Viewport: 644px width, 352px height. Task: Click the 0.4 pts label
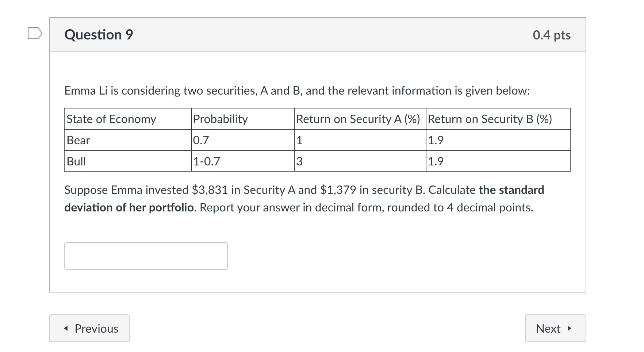click(x=552, y=35)
